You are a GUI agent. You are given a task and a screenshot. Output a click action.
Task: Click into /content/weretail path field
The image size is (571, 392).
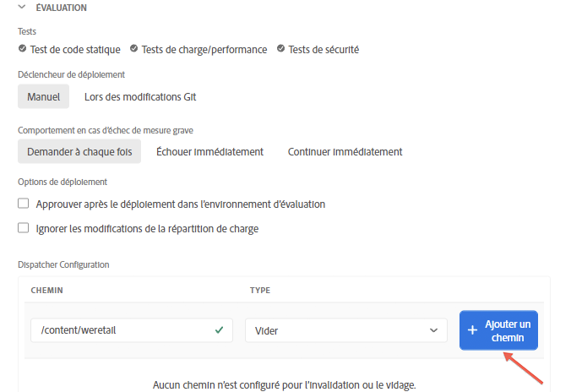click(x=132, y=330)
